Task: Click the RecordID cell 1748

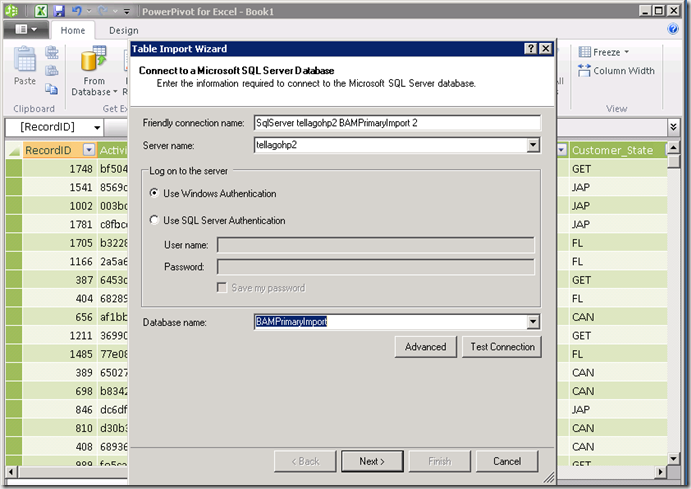Action: pos(59,169)
